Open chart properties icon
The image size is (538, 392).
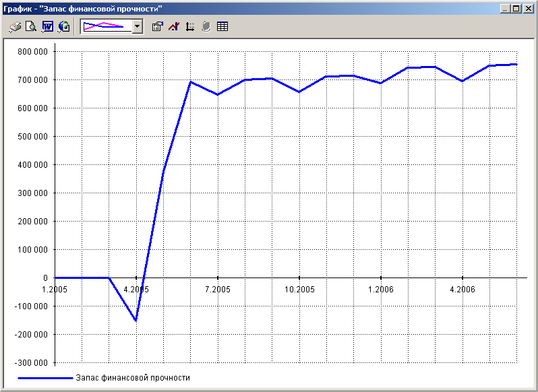click(x=158, y=26)
